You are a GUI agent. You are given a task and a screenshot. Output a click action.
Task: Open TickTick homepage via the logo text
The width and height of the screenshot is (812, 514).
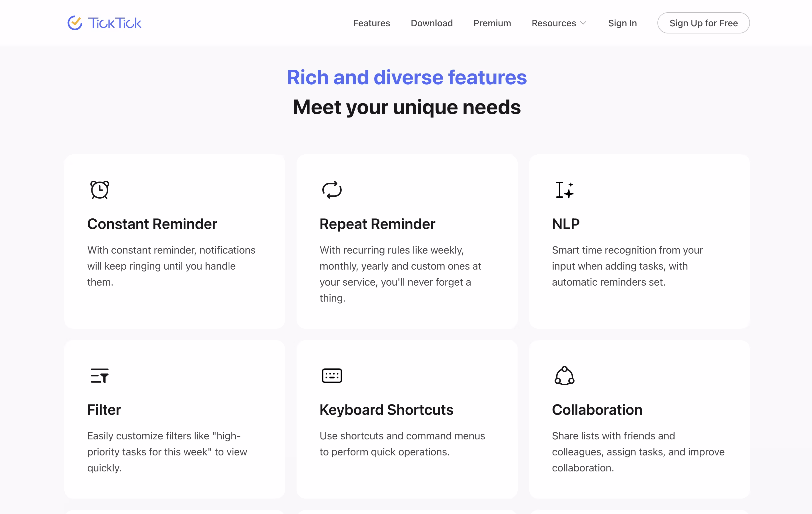click(x=114, y=23)
